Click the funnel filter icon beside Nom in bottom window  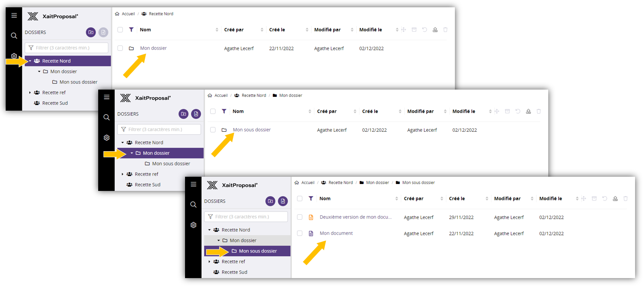click(311, 199)
